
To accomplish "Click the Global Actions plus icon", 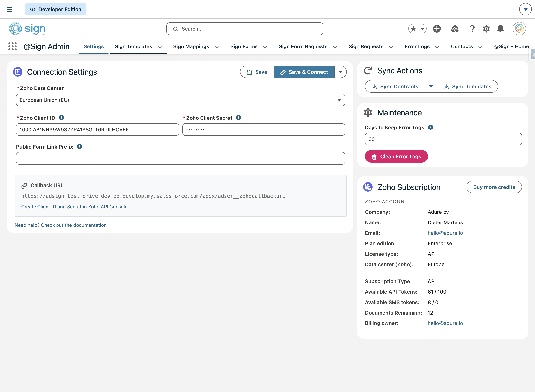I will 436,29.
